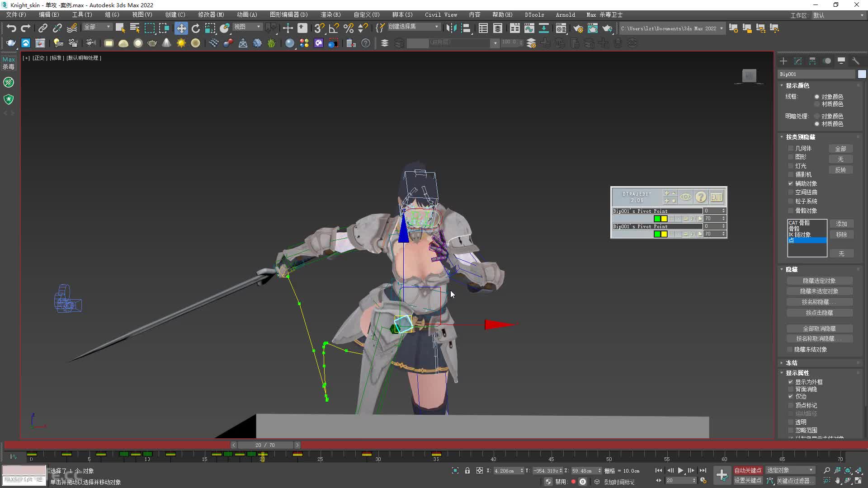
Task: Open the Display panel tab icon
Action: point(841,61)
